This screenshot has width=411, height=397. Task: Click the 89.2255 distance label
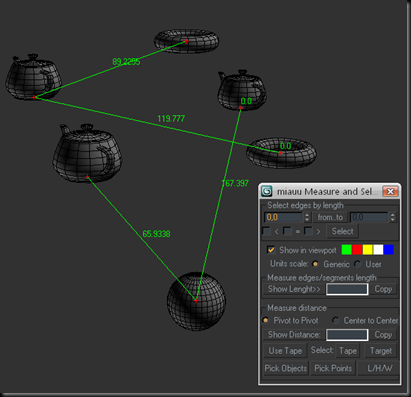pyautogui.click(x=126, y=62)
